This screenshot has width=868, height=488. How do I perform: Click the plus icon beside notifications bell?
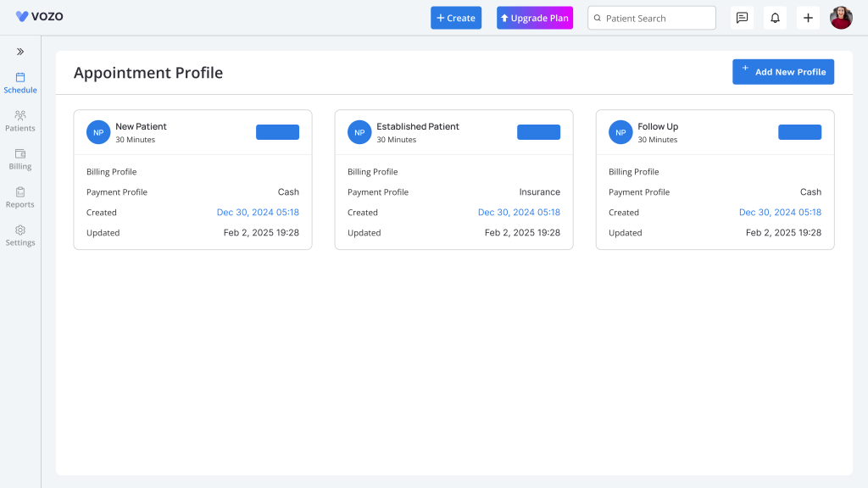(x=808, y=19)
